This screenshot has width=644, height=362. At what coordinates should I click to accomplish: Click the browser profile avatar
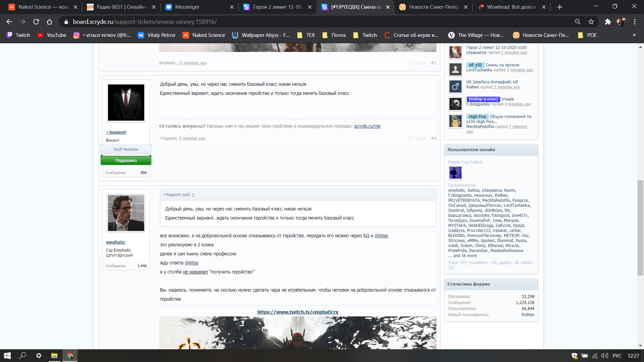click(x=622, y=21)
